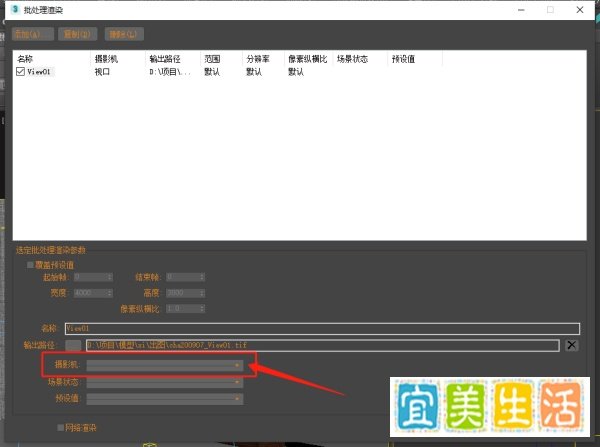Image resolution: width=600 pixels, height=447 pixels.
Task: Click the 名称 column header
Action: [x=25, y=59]
